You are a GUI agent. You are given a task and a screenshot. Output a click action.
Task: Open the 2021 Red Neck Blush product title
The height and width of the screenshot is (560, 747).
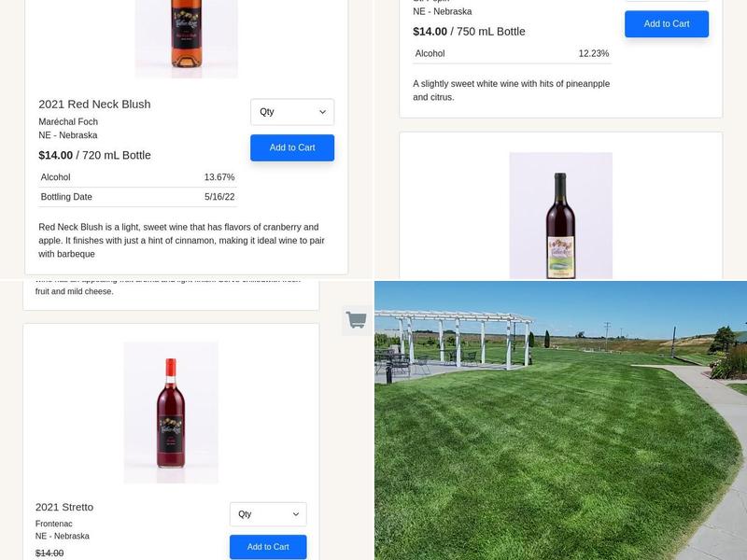click(94, 105)
